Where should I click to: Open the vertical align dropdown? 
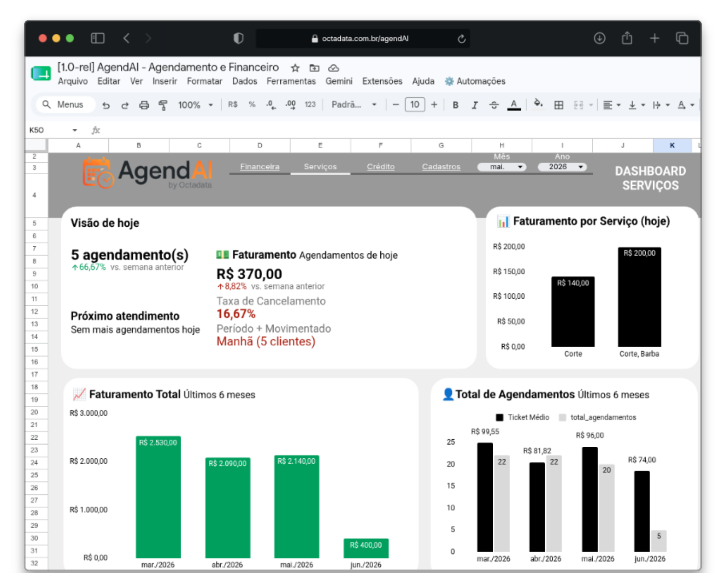(637, 105)
